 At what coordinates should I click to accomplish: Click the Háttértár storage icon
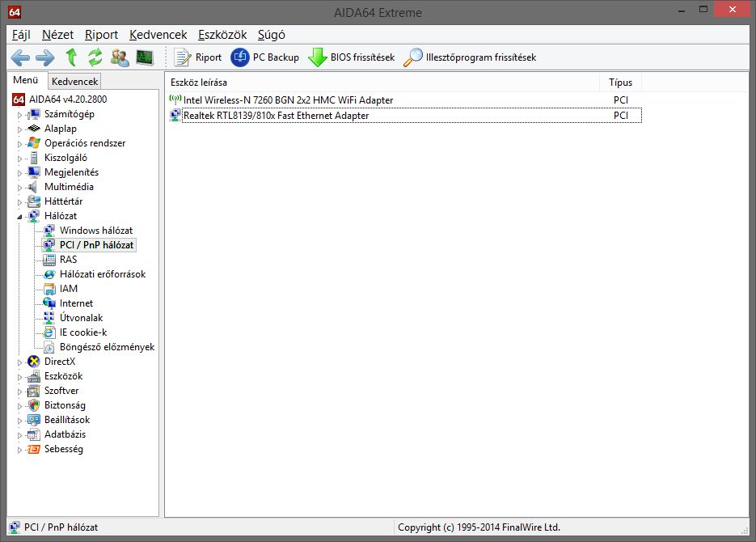pyautogui.click(x=34, y=201)
